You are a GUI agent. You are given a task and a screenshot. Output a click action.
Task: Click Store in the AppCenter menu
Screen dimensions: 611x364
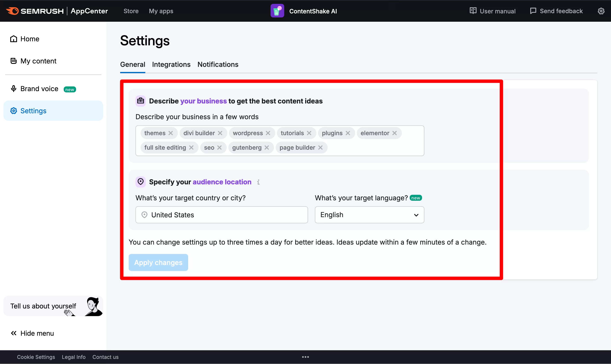coord(131,11)
